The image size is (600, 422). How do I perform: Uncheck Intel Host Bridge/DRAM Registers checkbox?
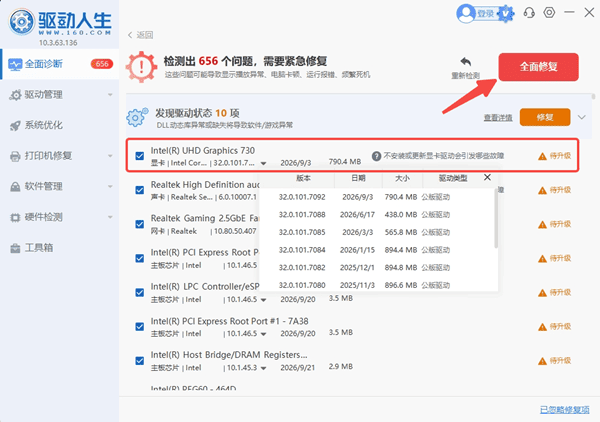point(140,361)
